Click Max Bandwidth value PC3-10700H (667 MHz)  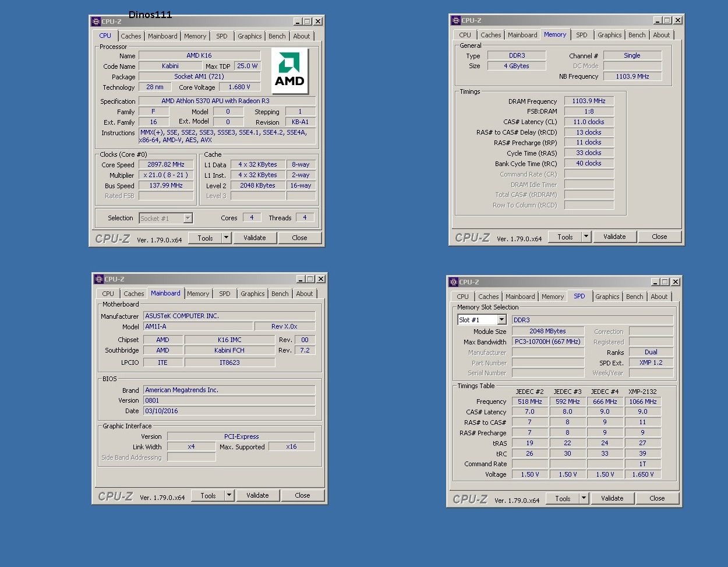click(547, 341)
